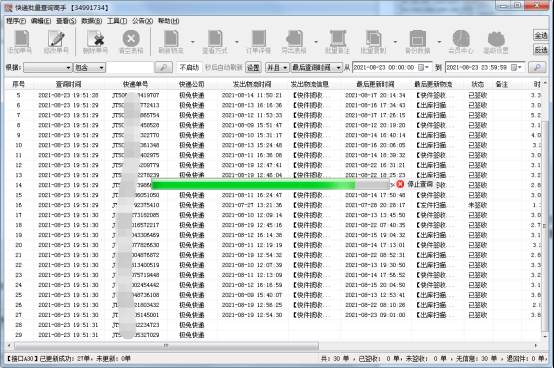Screen dimensions: 554x368
Task: Click the green query progress bar
Action: pos(270,184)
